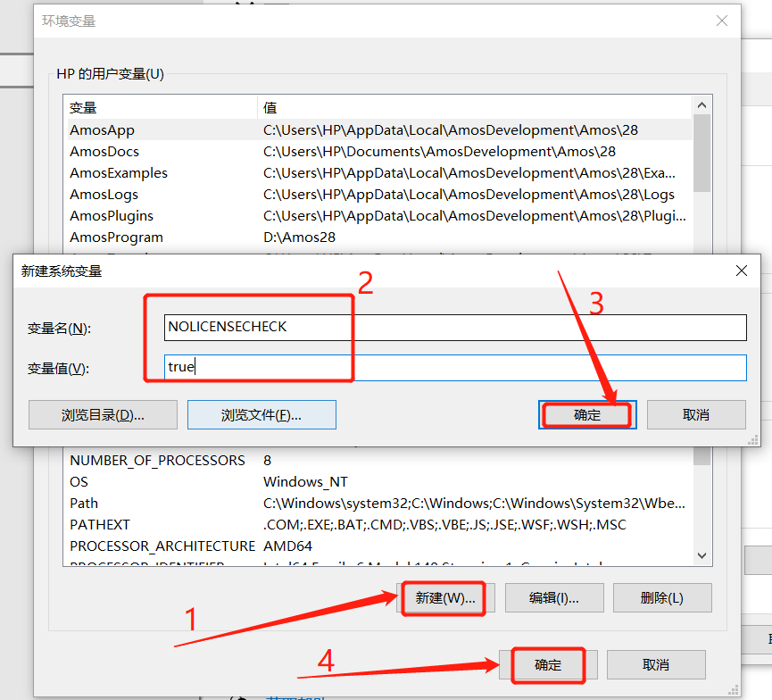
Task: Click 浏览目录(D)... button
Action: (x=103, y=415)
